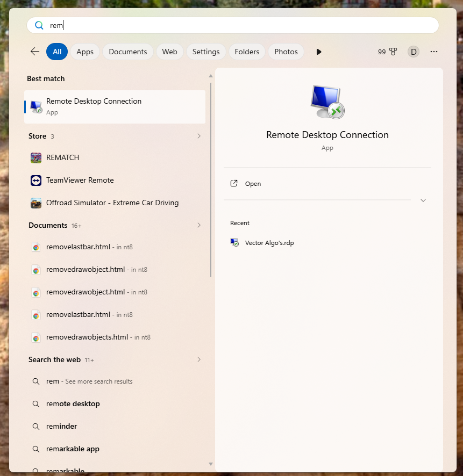Click the external-link icon next to Open
The height and width of the screenshot is (476, 463).
[x=233, y=183]
